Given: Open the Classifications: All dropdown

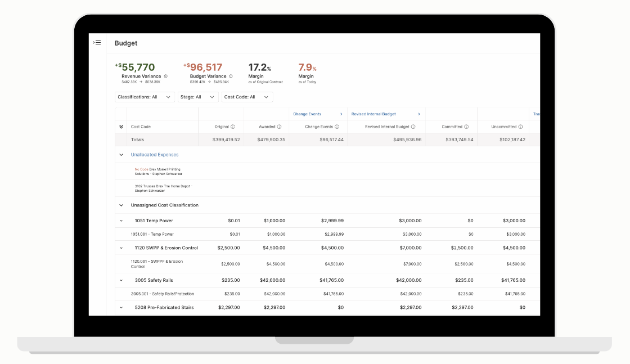Looking at the screenshot, I should point(145,97).
